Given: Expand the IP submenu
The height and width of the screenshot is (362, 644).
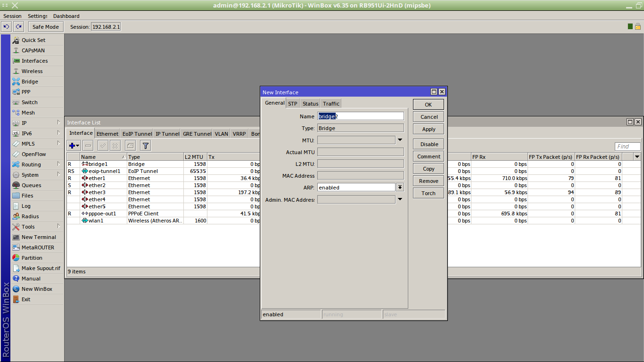Looking at the screenshot, I should coord(37,123).
